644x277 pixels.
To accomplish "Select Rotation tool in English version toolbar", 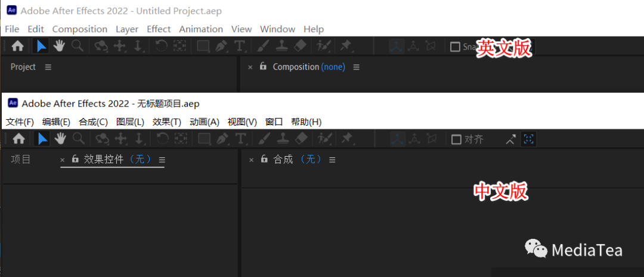I will (160, 46).
